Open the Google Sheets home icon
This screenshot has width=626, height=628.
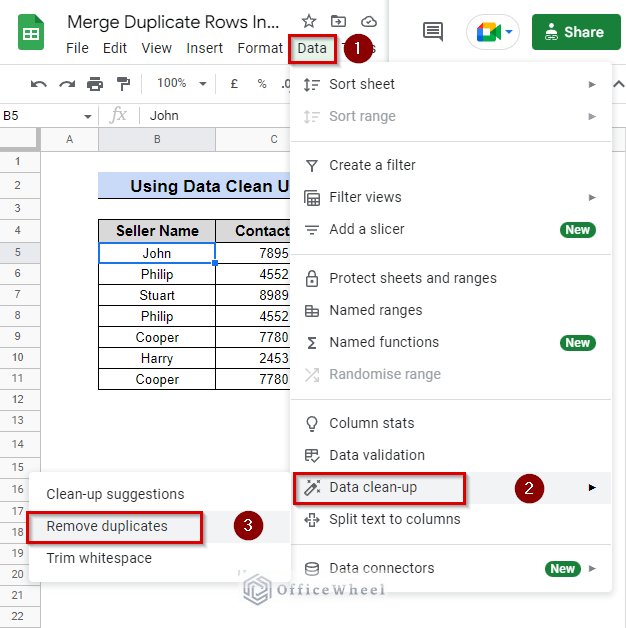pos(31,32)
